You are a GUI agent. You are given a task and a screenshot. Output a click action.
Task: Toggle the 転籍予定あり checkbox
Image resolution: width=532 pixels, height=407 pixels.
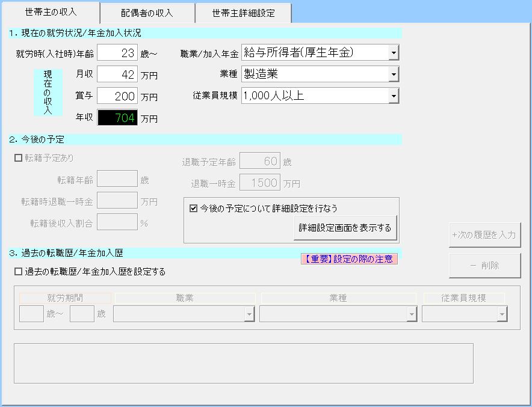point(19,159)
